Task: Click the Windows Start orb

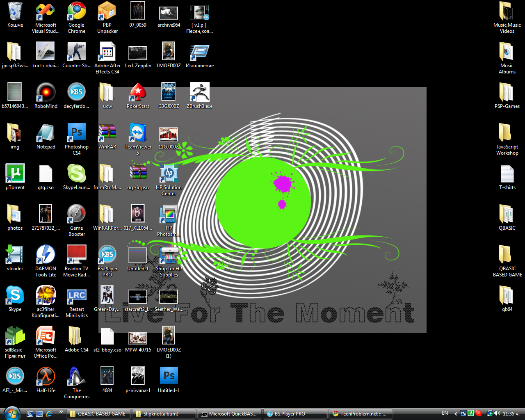Action: (11, 413)
